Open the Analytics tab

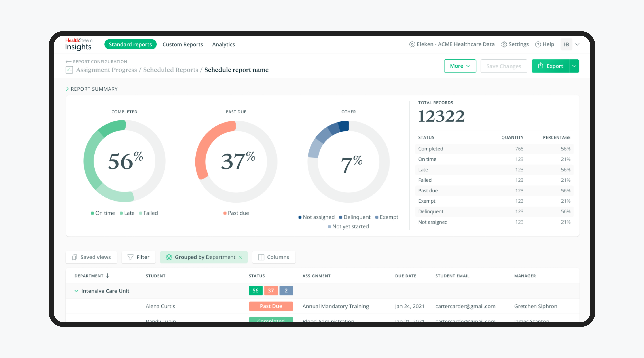[x=223, y=44]
